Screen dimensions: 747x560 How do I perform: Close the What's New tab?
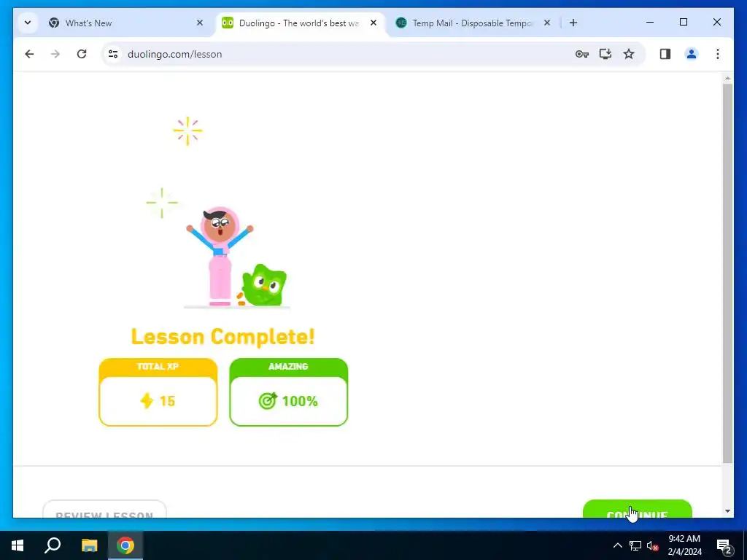point(200,23)
